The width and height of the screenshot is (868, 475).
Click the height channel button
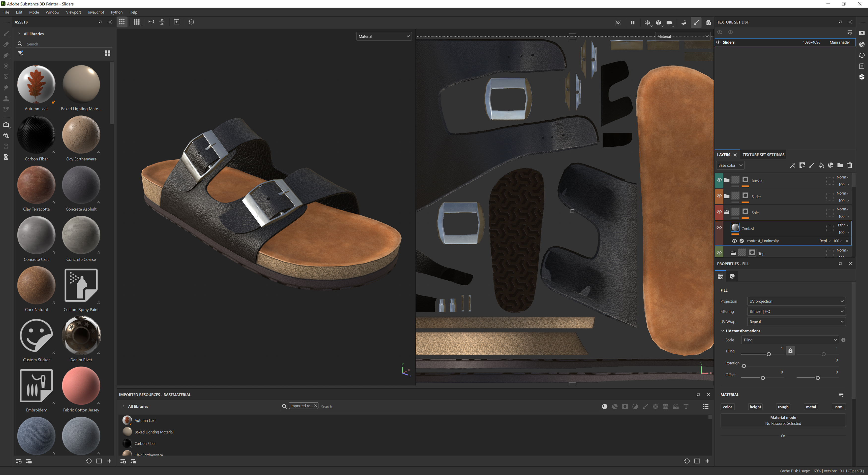coord(755,407)
